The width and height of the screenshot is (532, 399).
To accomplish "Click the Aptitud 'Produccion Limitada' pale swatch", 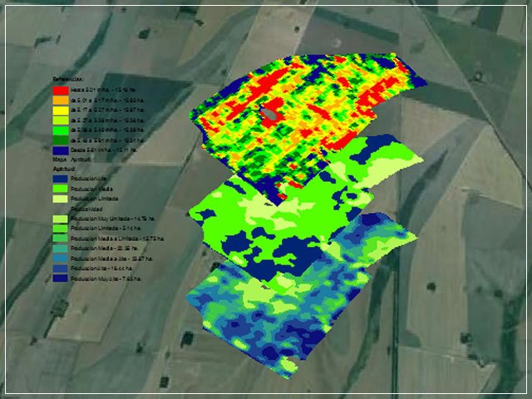I will 59,199.
